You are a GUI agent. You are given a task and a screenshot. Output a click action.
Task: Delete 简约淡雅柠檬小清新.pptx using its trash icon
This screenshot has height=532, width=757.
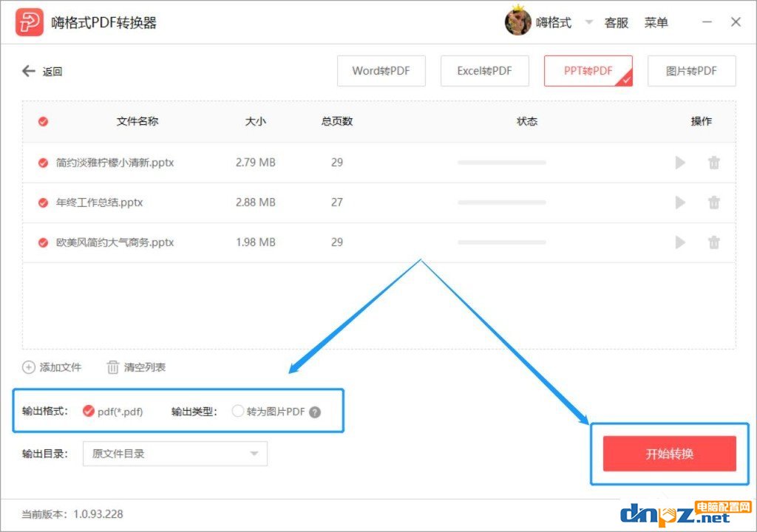click(713, 163)
